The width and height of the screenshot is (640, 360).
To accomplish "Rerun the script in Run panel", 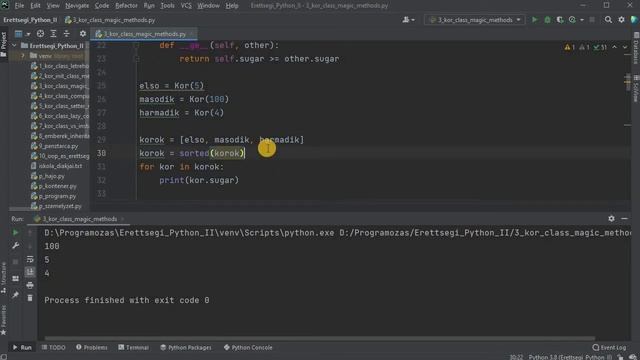I will [x=16, y=233].
